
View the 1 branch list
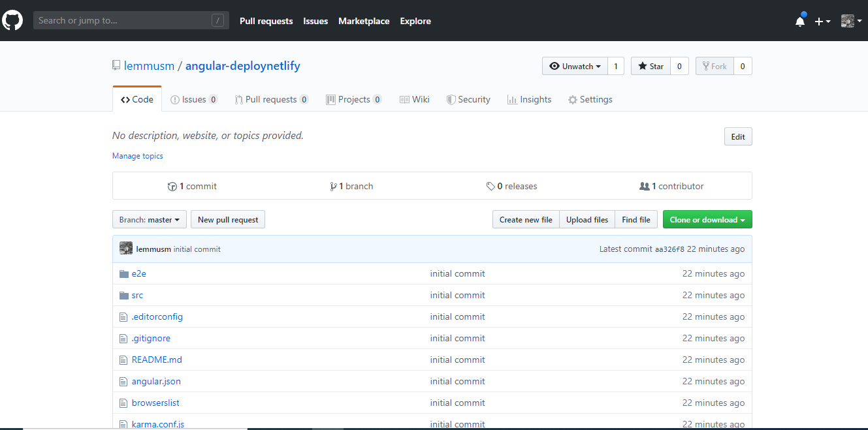click(351, 186)
